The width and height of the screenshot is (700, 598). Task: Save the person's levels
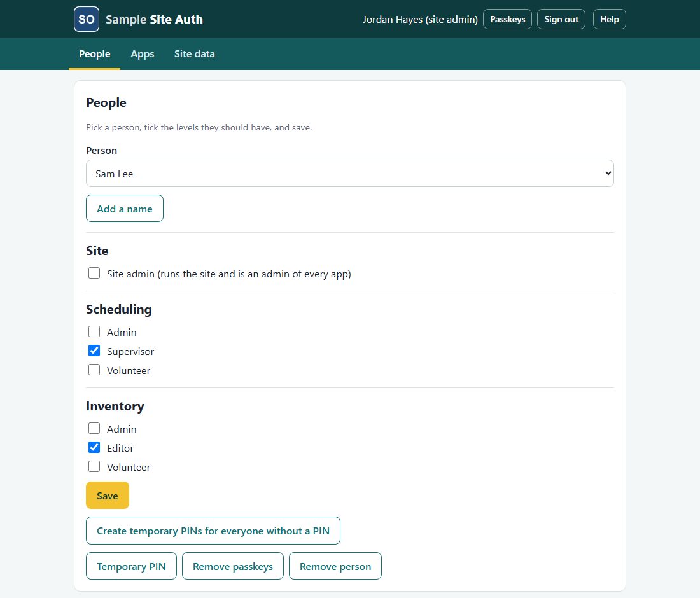(x=108, y=496)
